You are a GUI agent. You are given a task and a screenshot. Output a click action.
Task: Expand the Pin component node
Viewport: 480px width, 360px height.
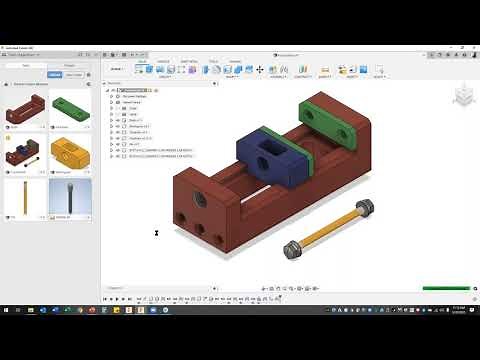(x=112, y=144)
